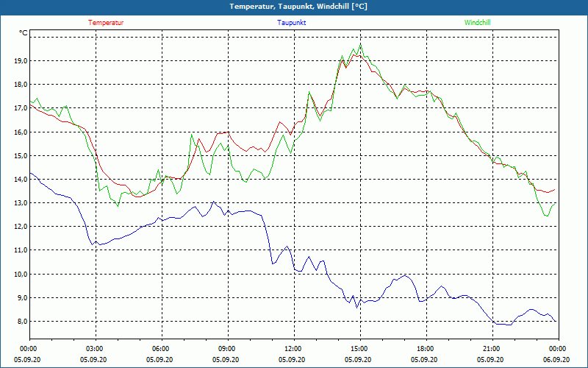Screen dimensions: 588x368
Task: Select the red "Temperatur" legend label
Action: [x=106, y=23]
